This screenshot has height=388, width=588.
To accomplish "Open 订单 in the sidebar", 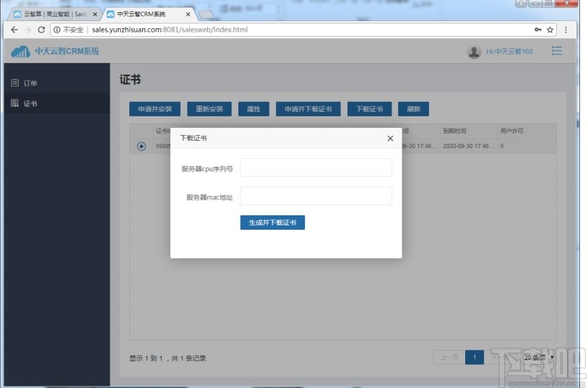I will point(57,83).
